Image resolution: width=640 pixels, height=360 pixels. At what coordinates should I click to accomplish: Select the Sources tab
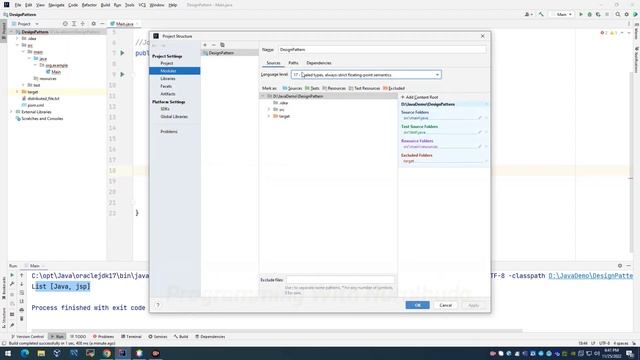click(x=273, y=63)
